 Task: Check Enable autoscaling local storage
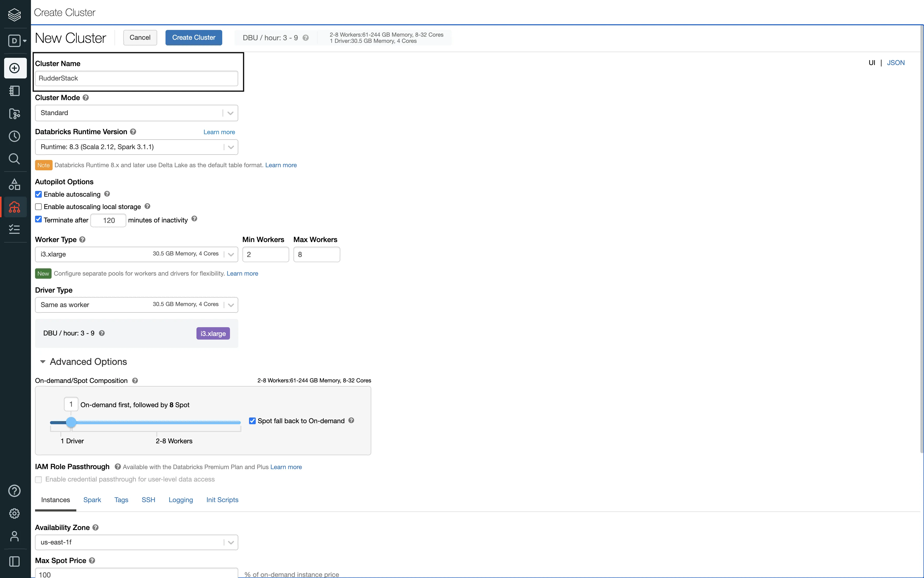pos(39,207)
